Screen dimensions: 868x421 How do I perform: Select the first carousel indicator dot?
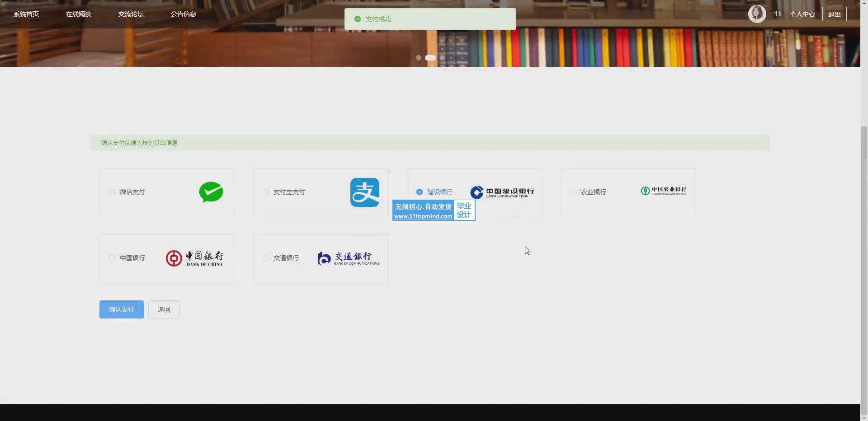(419, 58)
